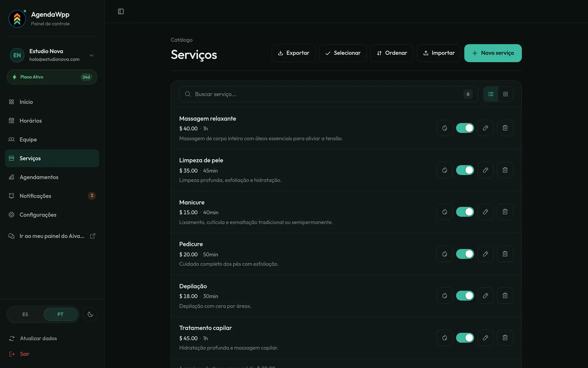Image resolution: width=588 pixels, height=368 pixels.
Task: Edit Manicure with pencil icon
Action: (485, 212)
